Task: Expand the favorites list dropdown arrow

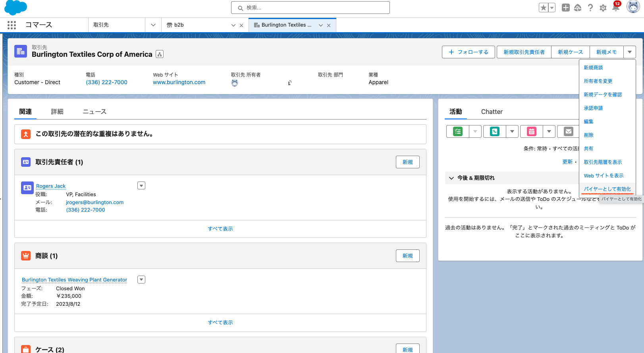Action: [552, 8]
